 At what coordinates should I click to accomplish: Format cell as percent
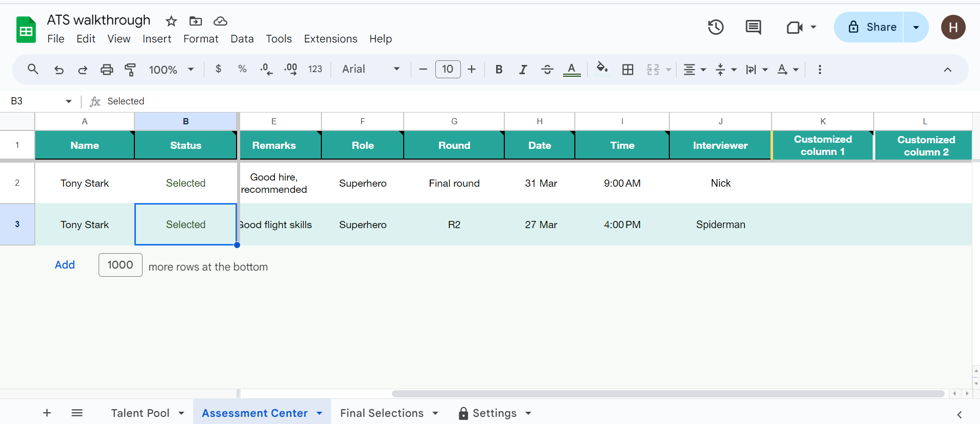242,69
